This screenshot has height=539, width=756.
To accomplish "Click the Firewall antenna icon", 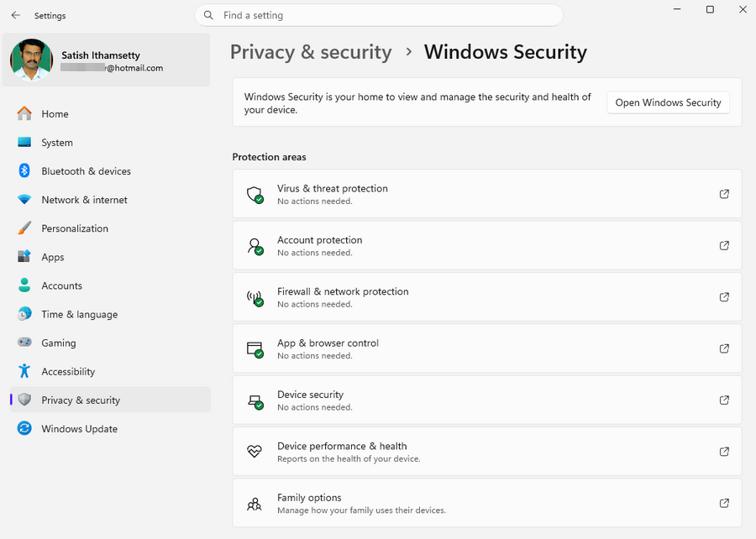I will 255,298.
